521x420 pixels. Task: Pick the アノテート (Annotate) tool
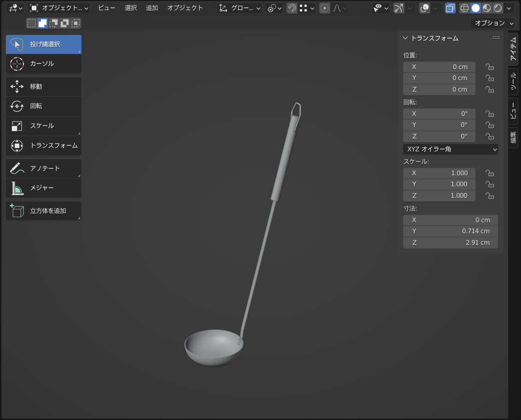coord(43,168)
